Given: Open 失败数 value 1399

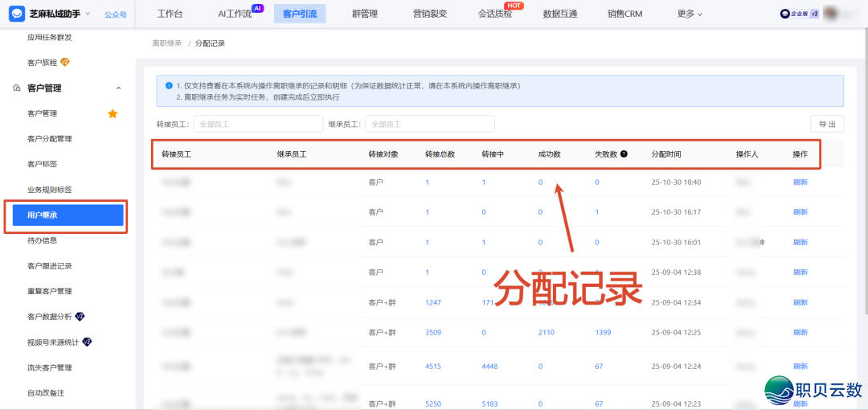Looking at the screenshot, I should click(x=604, y=333).
